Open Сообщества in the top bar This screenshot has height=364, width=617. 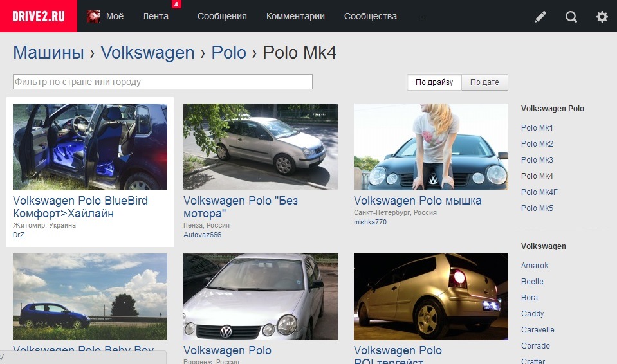tap(371, 16)
